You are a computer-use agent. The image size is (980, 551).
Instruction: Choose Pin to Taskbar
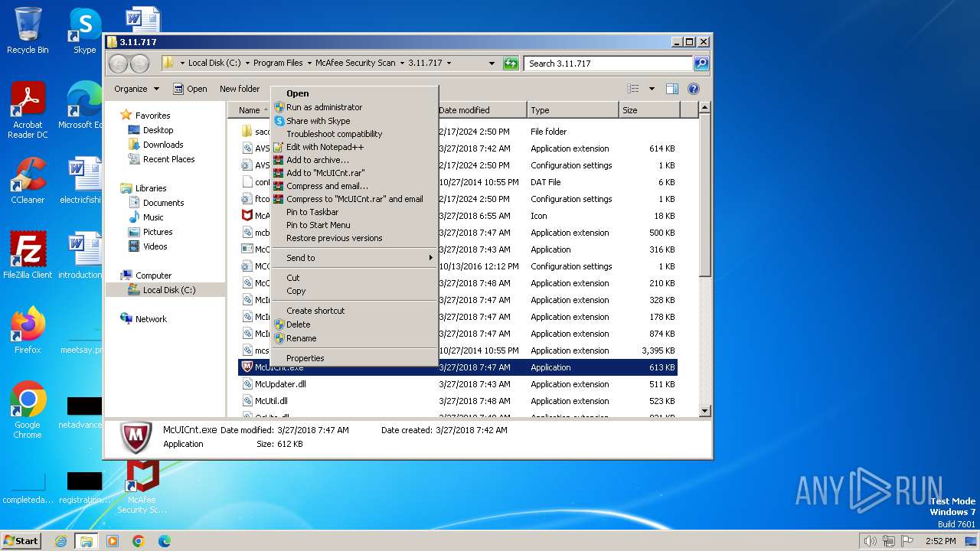[x=355, y=212]
